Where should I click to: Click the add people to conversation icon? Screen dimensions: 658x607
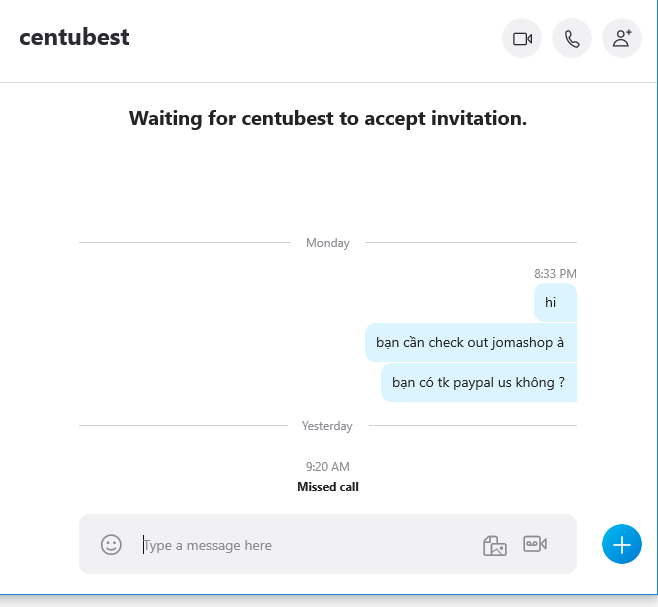pos(622,39)
